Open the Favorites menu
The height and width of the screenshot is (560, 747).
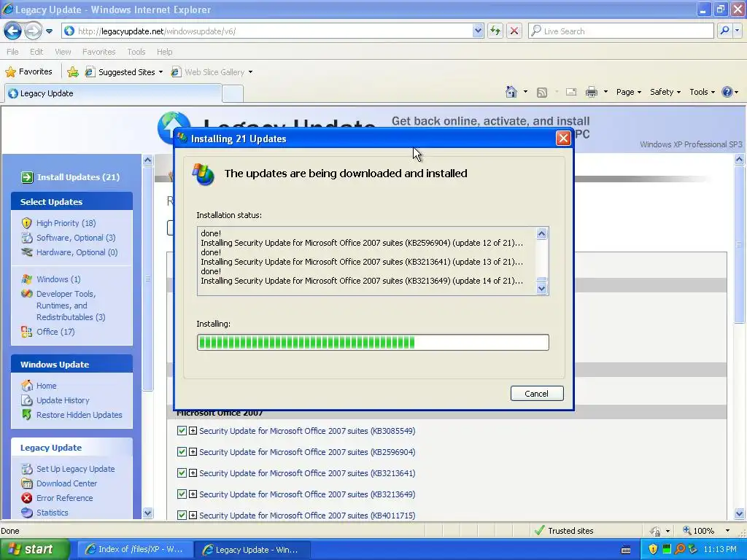tap(98, 52)
